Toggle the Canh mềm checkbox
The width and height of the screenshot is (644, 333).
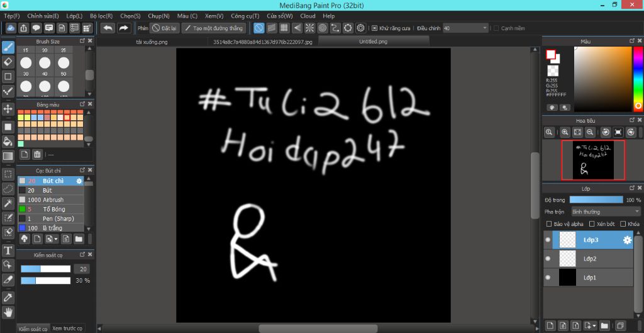click(496, 28)
